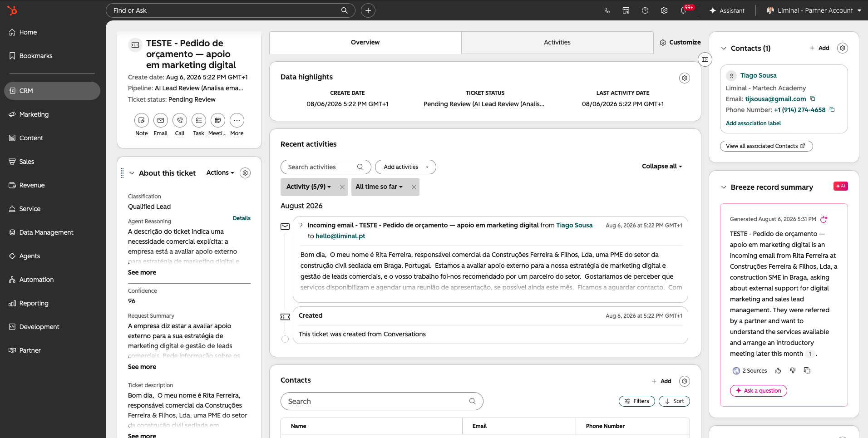Open the More actions ellipsis icon
The height and width of the screenshot is (438, 868).
click(x=237, y=120)
